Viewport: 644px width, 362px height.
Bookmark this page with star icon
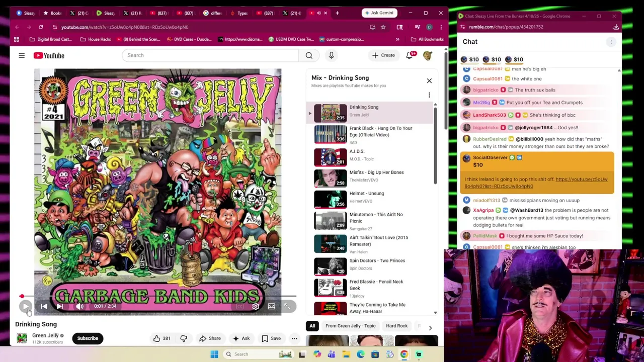point(383,27)
